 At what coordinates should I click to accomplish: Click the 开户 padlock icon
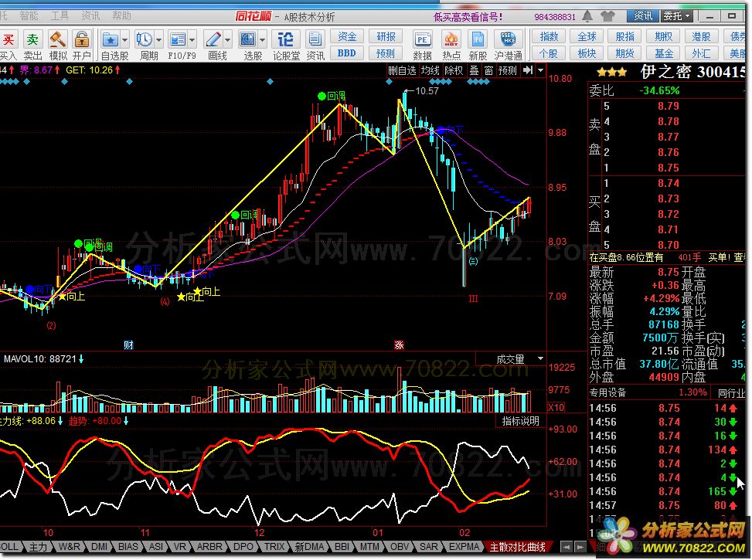click(x=82, y=39)
